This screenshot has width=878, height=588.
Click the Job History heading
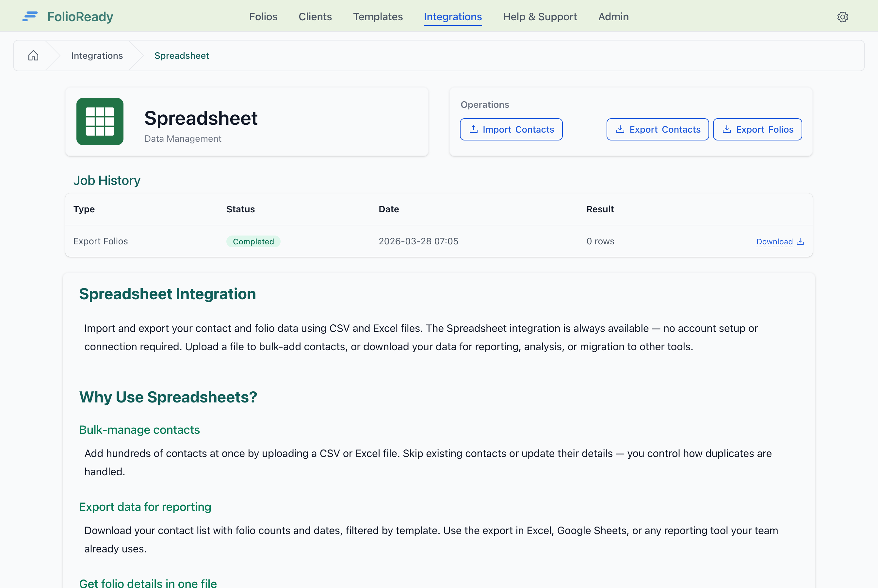(107, 181)
